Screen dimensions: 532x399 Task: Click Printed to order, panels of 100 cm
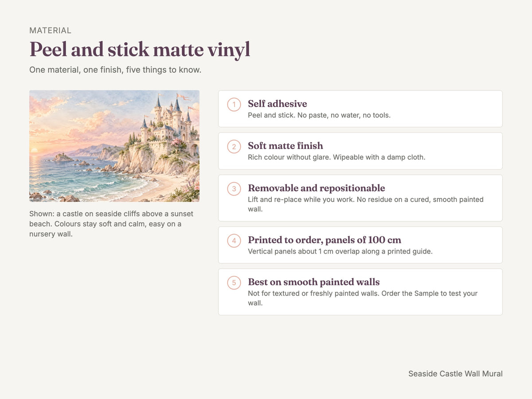325,240
